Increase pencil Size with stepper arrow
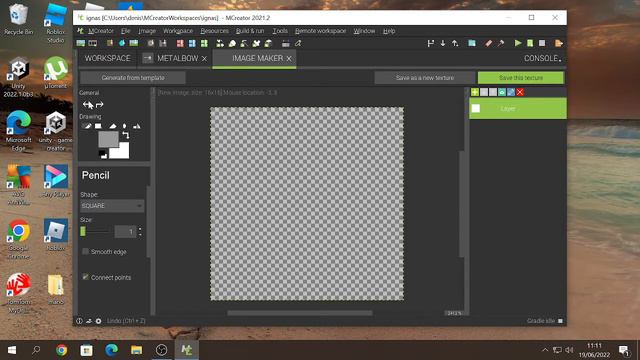 (140, 229)
